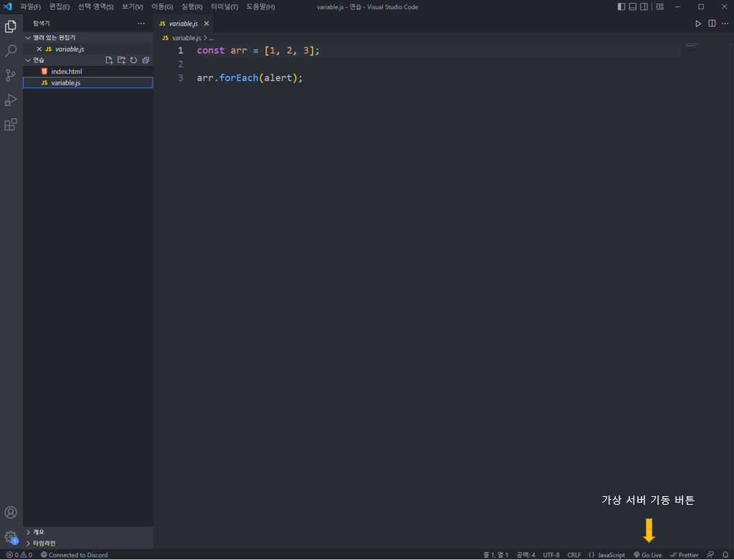Place cursor on the forEach line
The image size is (734, 560).
tap(249, 77)
